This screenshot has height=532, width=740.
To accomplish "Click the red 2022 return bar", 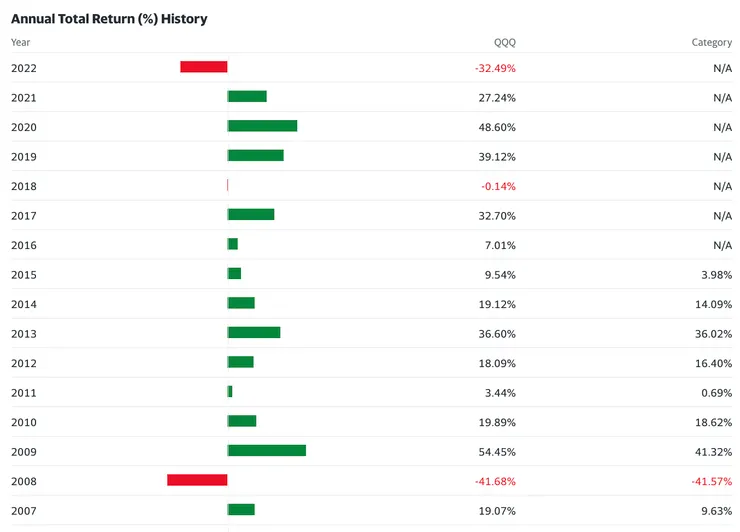I will coord(204,67).
